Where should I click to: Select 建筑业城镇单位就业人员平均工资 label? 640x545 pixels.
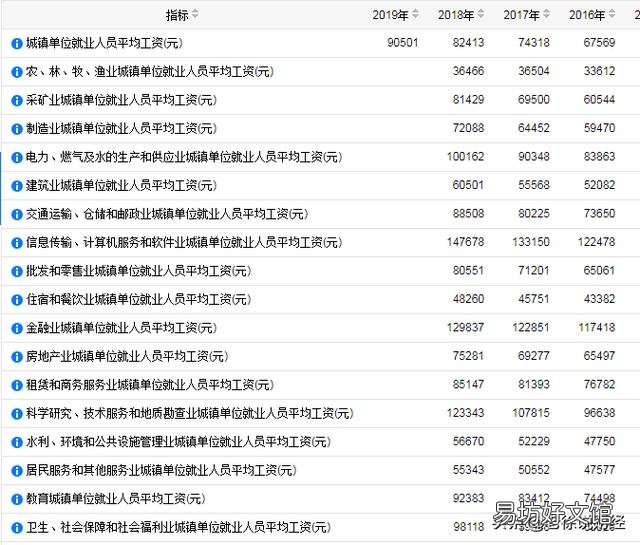pos(121,185)
